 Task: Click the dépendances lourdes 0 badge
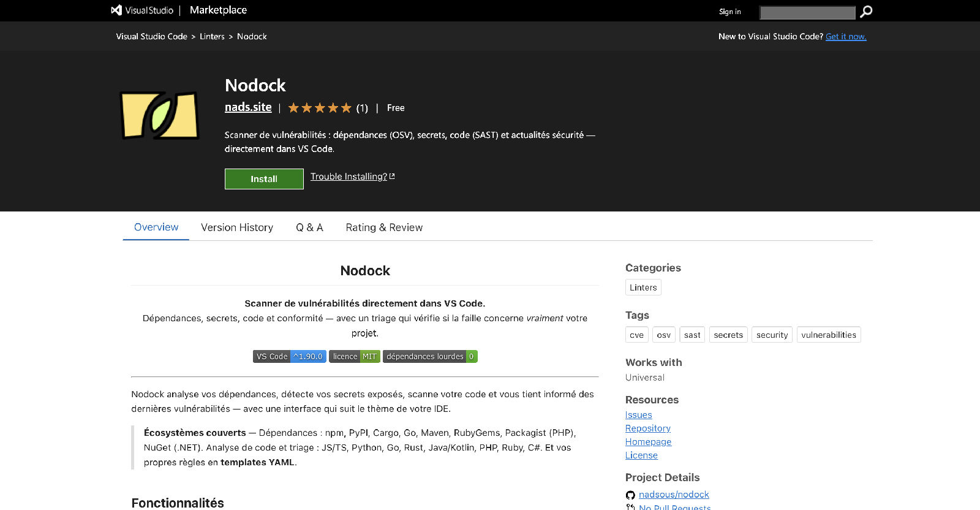(x=430, y=356)
